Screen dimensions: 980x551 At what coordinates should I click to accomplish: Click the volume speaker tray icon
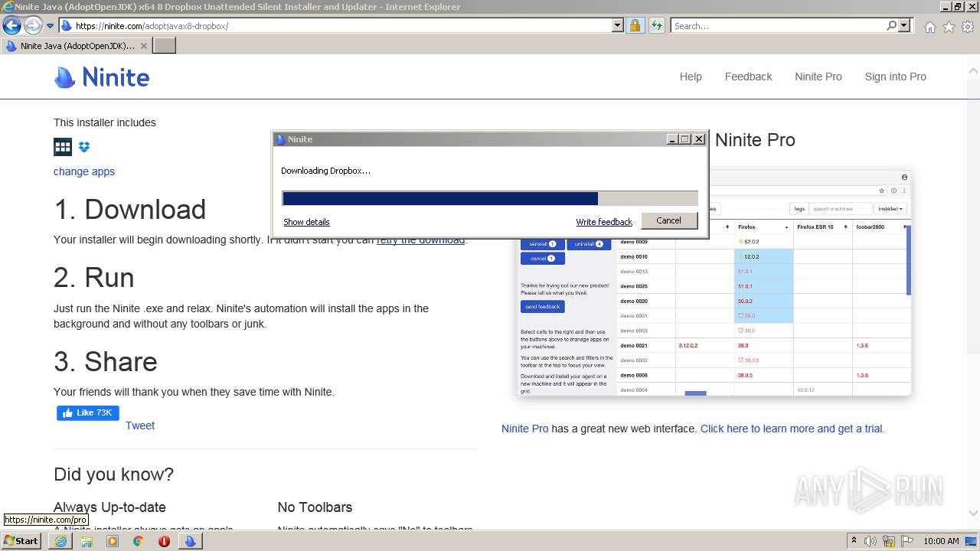pyautogui.click(x=871, y=541)
